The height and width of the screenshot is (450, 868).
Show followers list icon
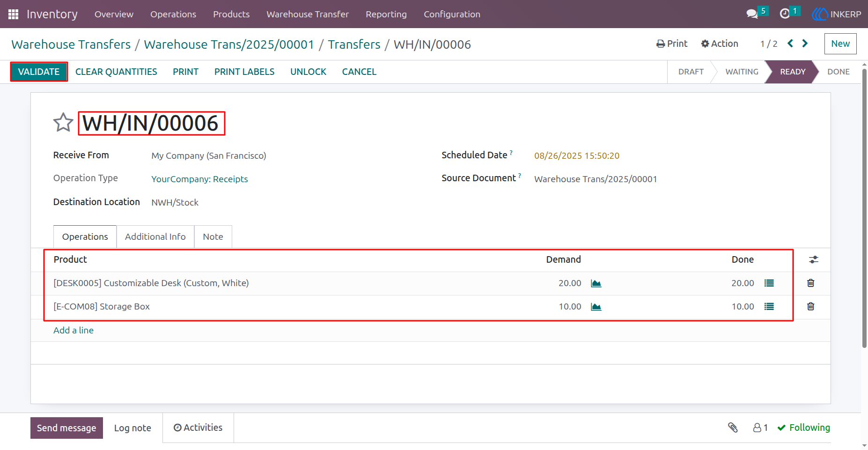(x=760, y=428)
